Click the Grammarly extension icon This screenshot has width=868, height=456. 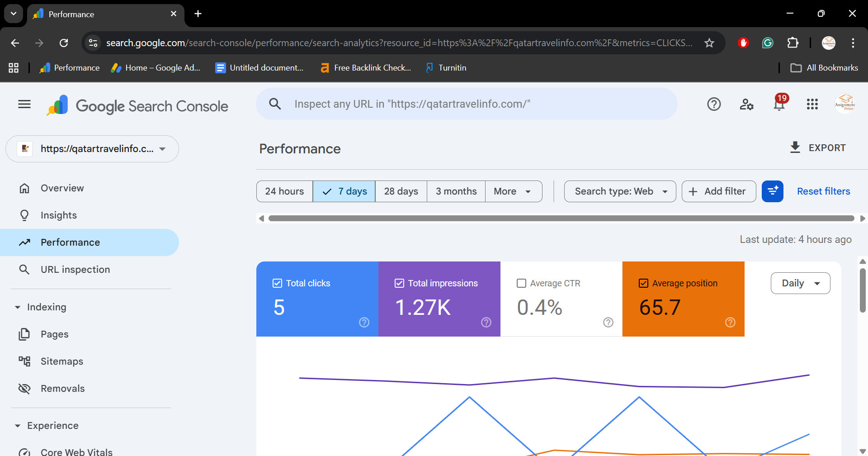[768, 43]
